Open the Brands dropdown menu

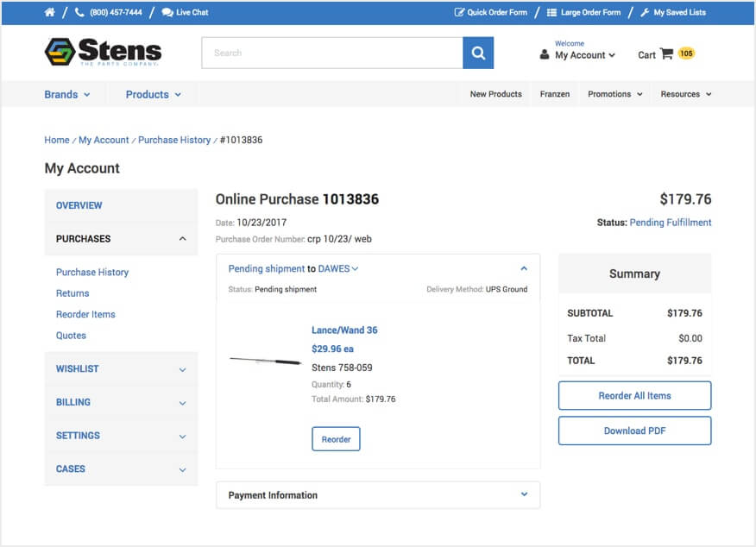click(x=67, y=94)
